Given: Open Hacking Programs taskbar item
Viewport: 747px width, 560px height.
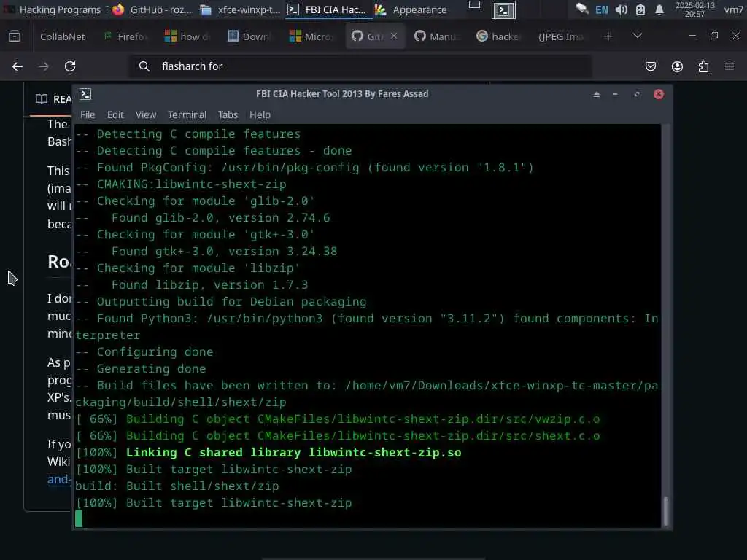Looking at the screenshot, I should pos(53,9).
